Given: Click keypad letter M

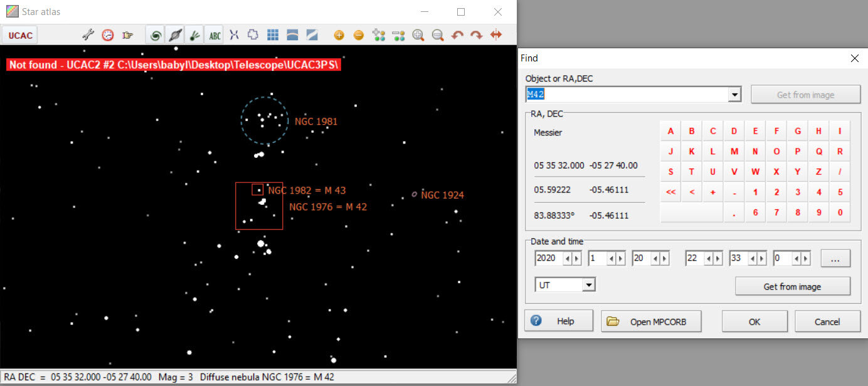Looking at the screenshot, I should (x=734, y=152).
